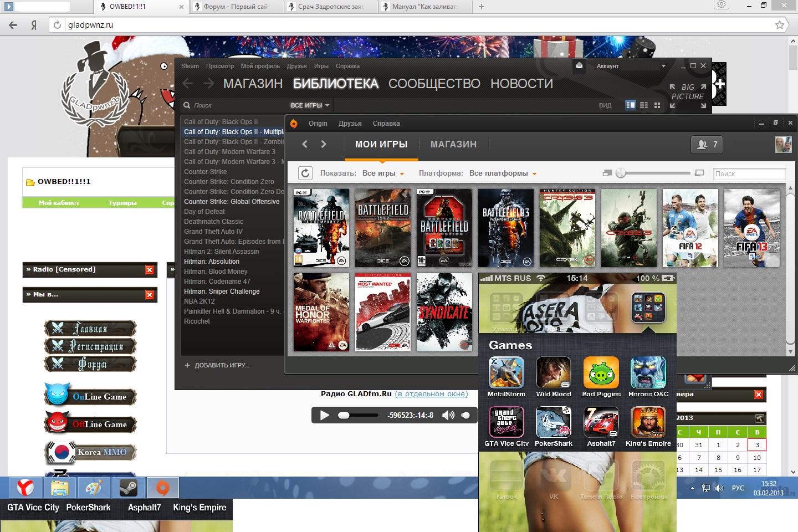Select the Crysis 3 Hunter Edition cover
The height and width of the screenshot is (532, 798).
point(567,228)
